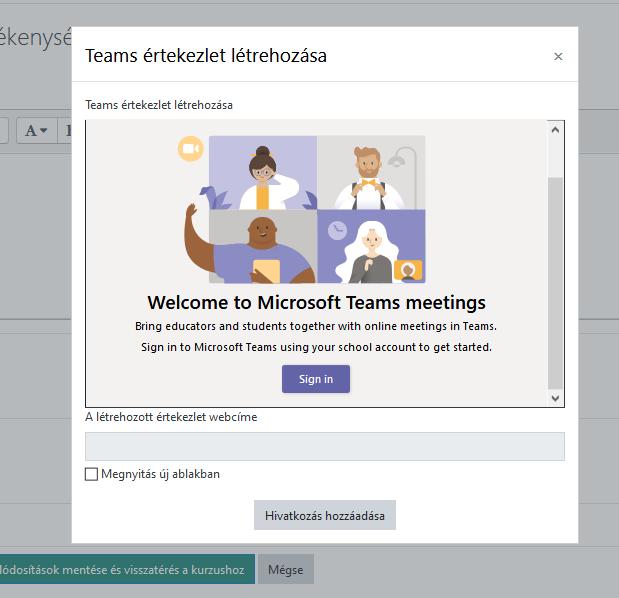This screenshot has height=598, width=619.
Task: Enable Megnyitás új ablakban checkbox
Action: click(x=91, y=474)
